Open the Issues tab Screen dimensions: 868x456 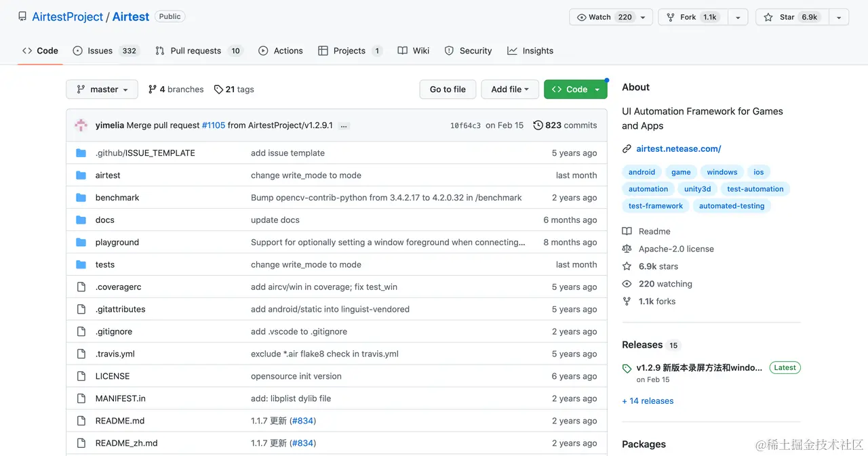[105, 51]
